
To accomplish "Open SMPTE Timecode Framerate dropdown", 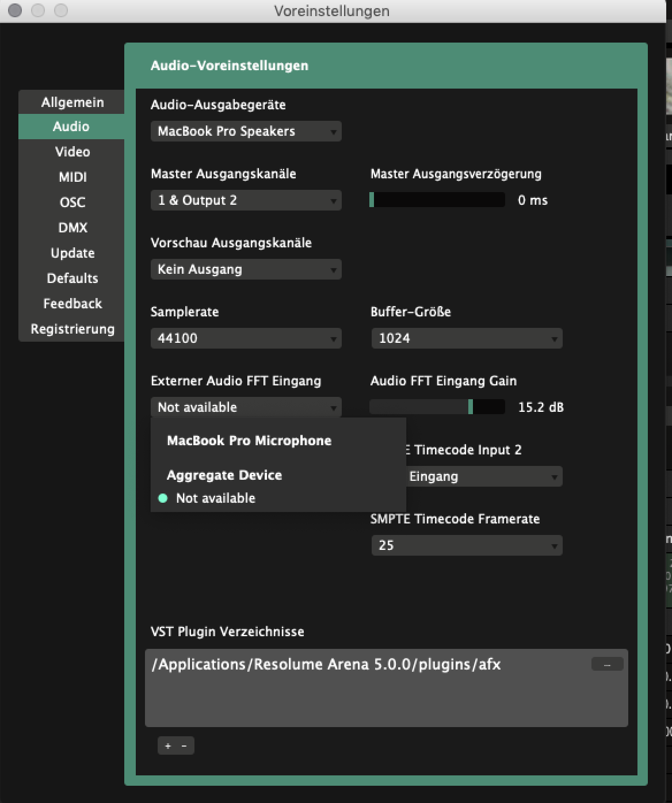I will click(466, 545).
